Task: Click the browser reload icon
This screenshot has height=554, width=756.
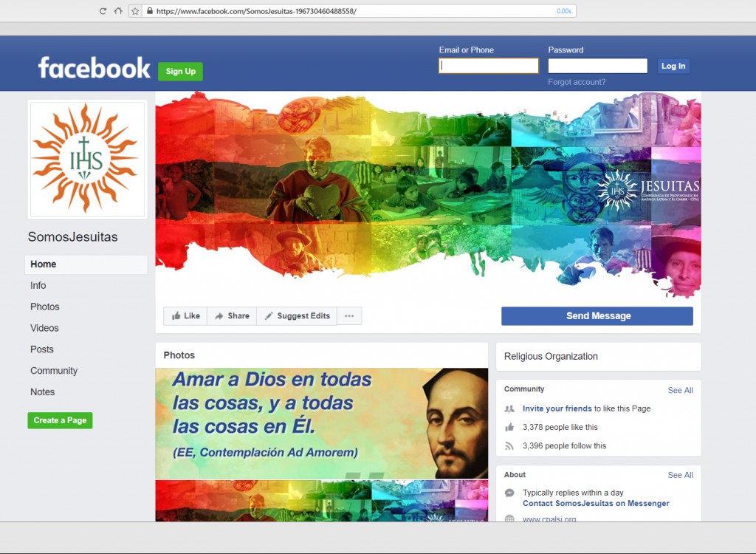Action: coord(103,11)
